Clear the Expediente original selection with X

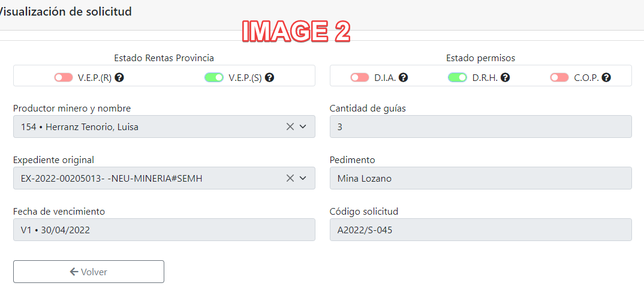290,178
